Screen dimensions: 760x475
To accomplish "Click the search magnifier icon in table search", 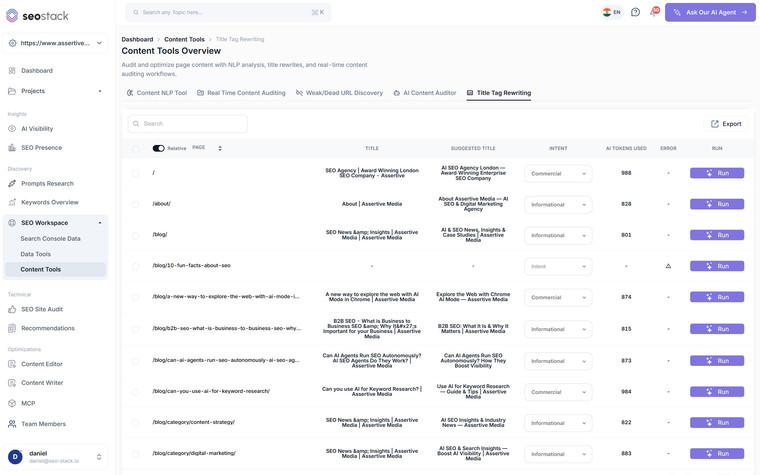I will click(x=136, y=124).
